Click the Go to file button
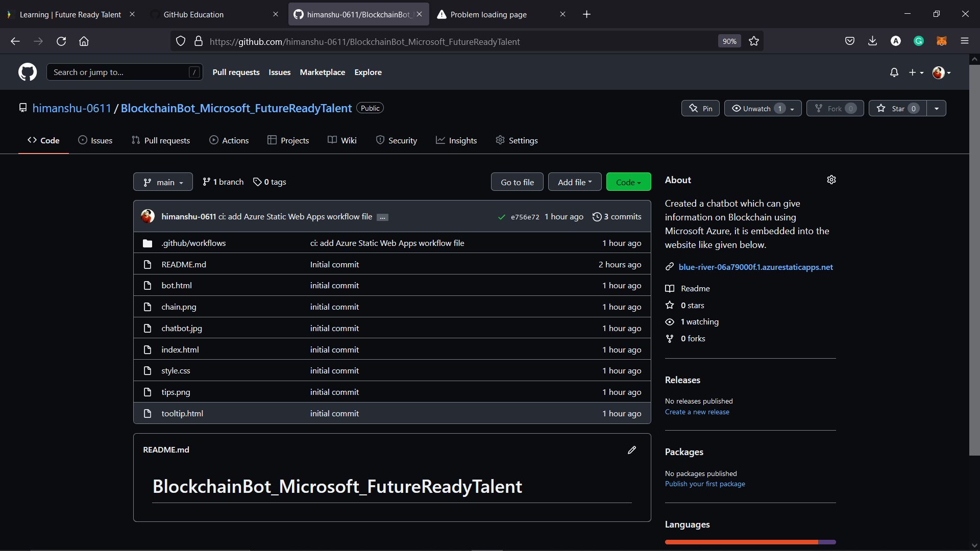This screenshot has width=980, height=551. click(x=517, y=182)
